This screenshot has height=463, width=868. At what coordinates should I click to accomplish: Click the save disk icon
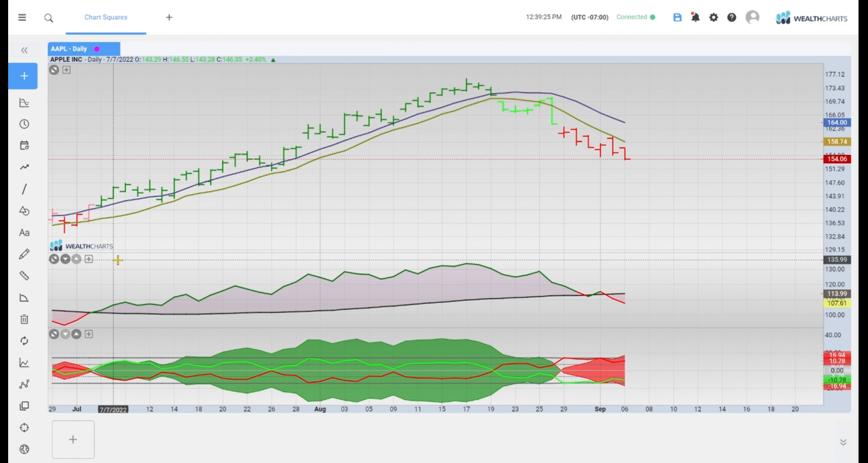(677, 18)
